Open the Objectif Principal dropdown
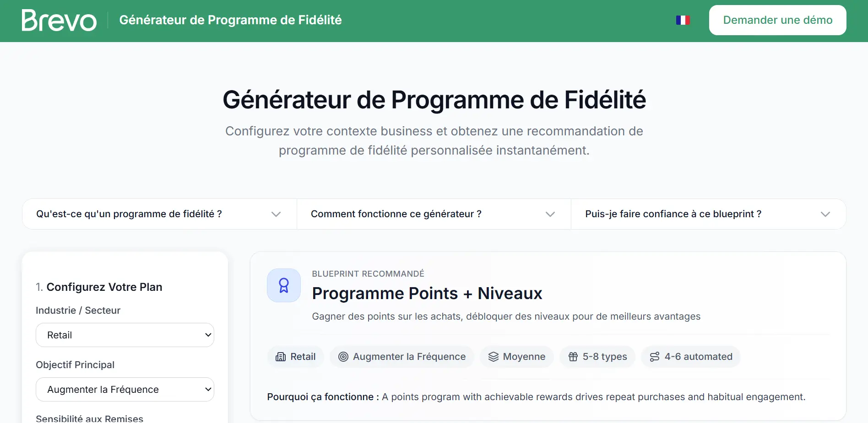This screenshot has width=868, height=423. click(x=125, y=389)
